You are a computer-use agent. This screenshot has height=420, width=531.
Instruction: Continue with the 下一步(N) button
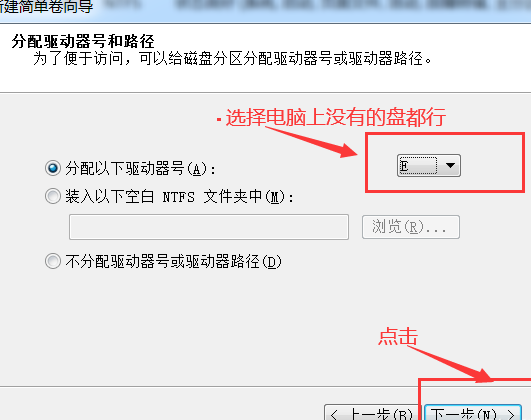tap(473, 413)
